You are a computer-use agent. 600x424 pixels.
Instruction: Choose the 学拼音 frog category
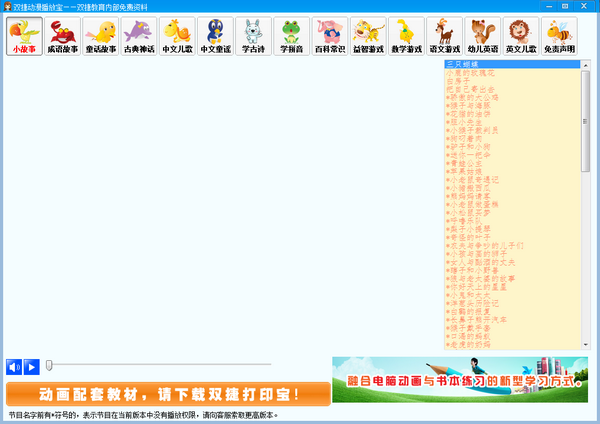(292, 36)
